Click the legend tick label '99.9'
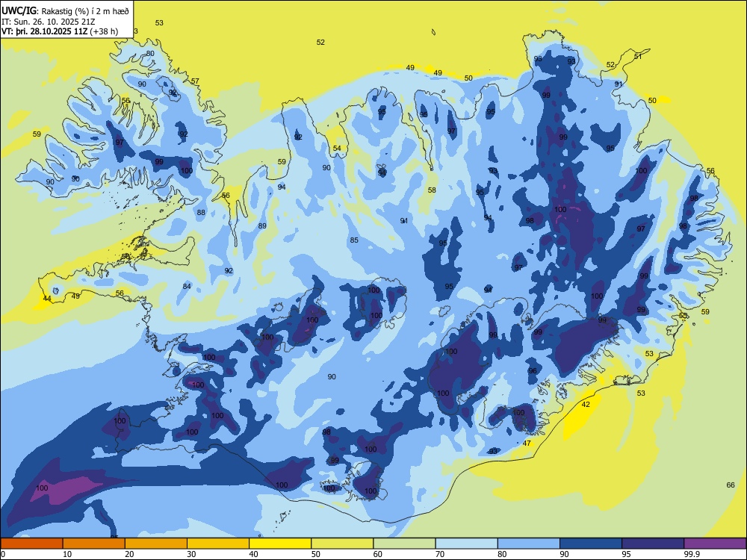Image resolution: width=747 pixels, height=560 pixels. (691, 554)
